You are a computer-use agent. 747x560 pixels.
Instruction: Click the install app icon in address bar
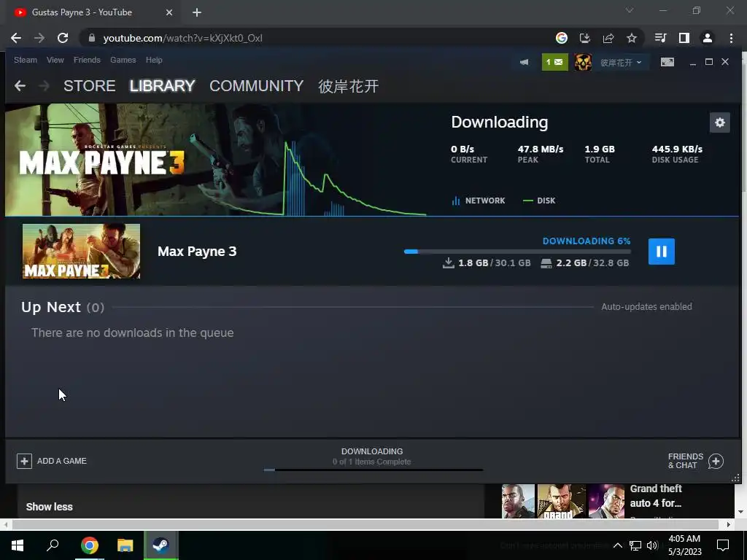point(584,38)
